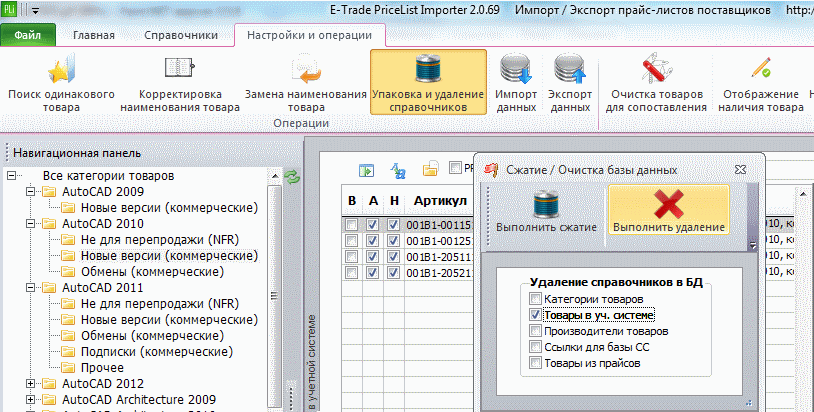
Task: Collapse the AutoCAD 2010 node
Action: (x=31, y=224)
